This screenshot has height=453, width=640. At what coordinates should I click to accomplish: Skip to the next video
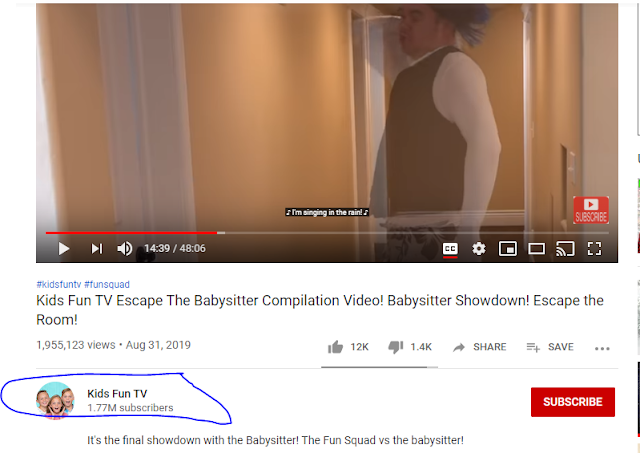(x=97, y=249)
